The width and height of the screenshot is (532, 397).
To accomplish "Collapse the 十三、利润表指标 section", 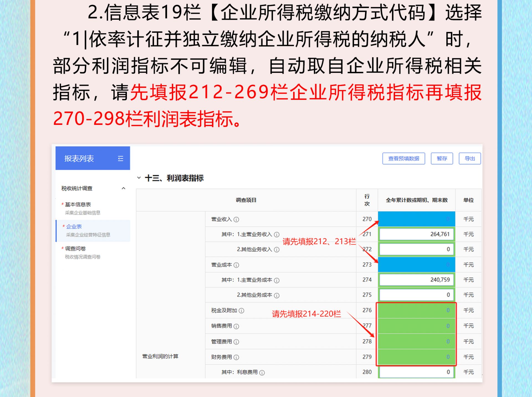I will 139,178.
